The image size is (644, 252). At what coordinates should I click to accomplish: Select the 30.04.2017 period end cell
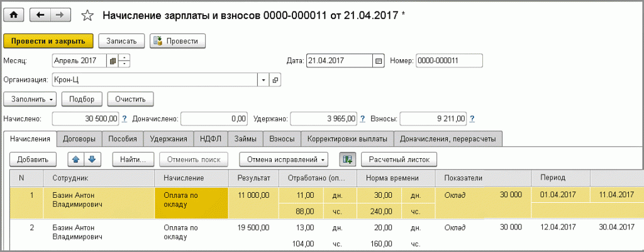(618, 227)
